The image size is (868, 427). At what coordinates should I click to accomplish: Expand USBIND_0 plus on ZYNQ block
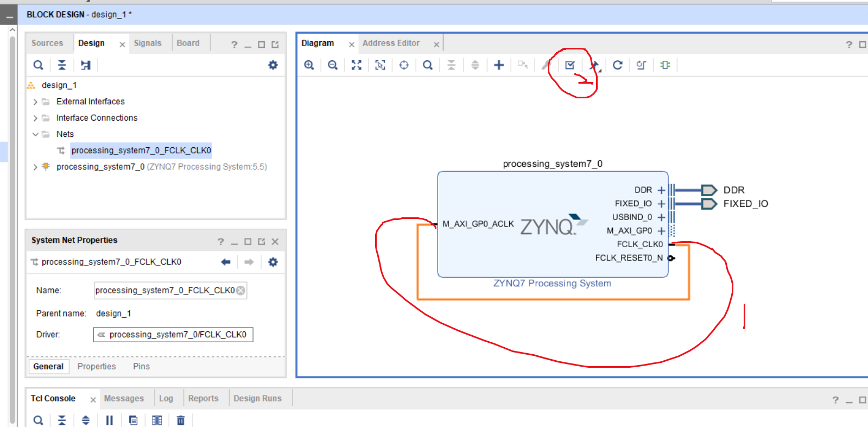point(661,217)
